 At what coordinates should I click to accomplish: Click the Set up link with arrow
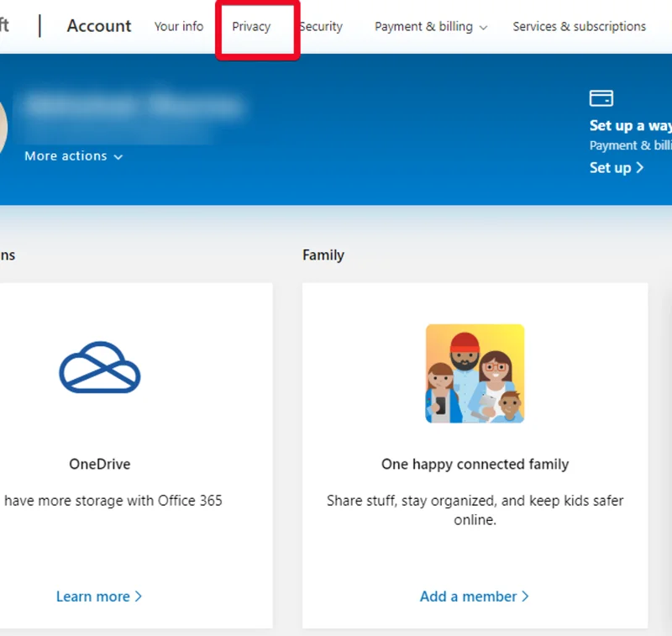pos(617,168)
